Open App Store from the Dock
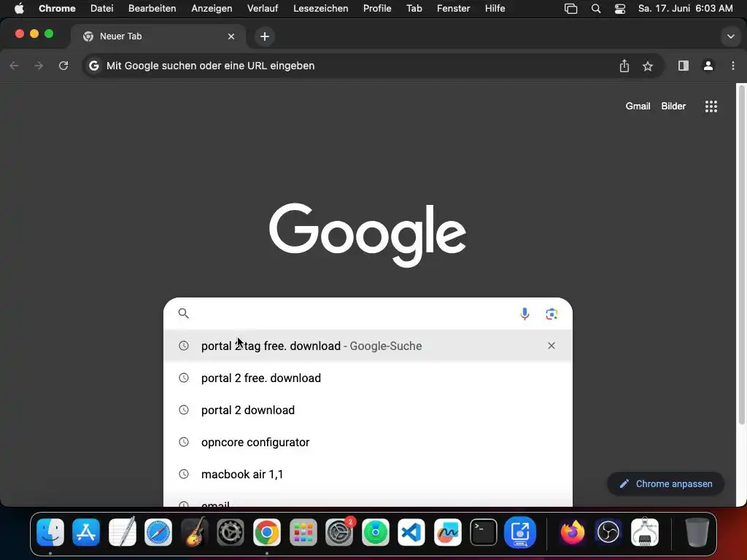 [x=86, y=532]
